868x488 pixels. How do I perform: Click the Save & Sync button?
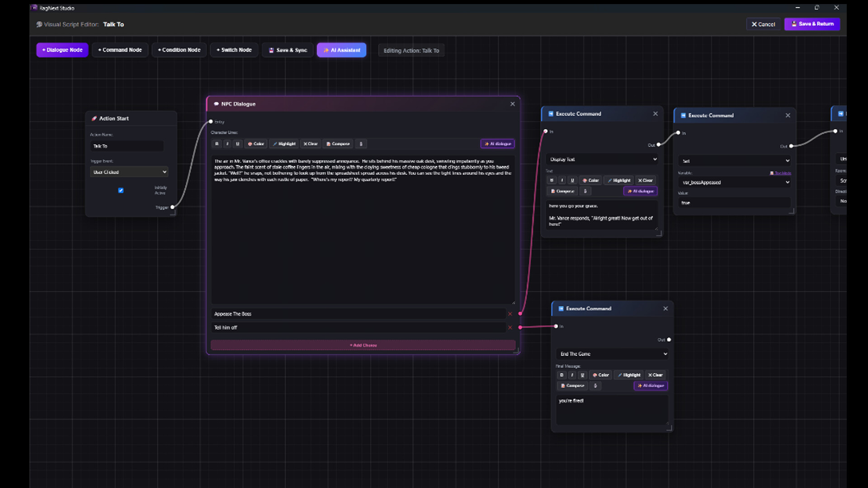click(x=288, y=50)
